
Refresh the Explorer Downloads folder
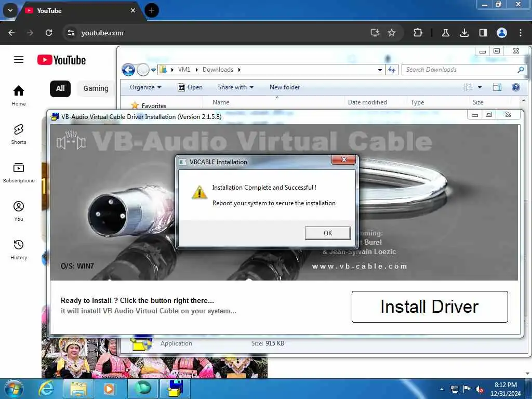click(x=392, y=70)
